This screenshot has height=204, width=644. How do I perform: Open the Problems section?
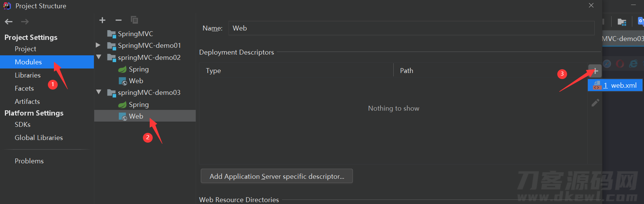29,161
